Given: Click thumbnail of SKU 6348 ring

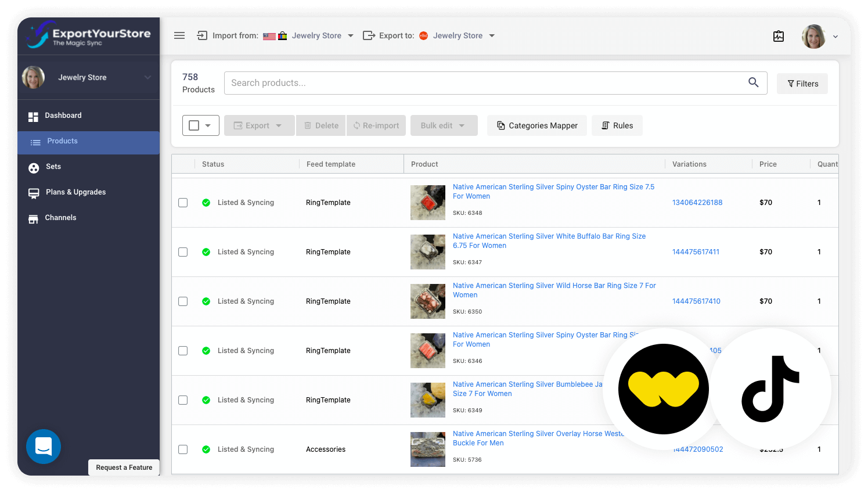Looking at the screenshot, I should pyautogui.click(x=428, y=203).
